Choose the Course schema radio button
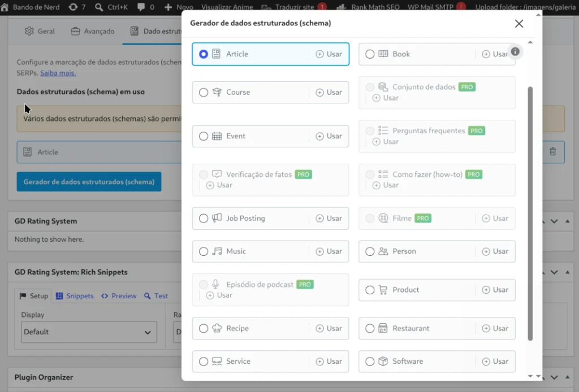This screenshot has height=392, width=579. (x=204, y=93)
